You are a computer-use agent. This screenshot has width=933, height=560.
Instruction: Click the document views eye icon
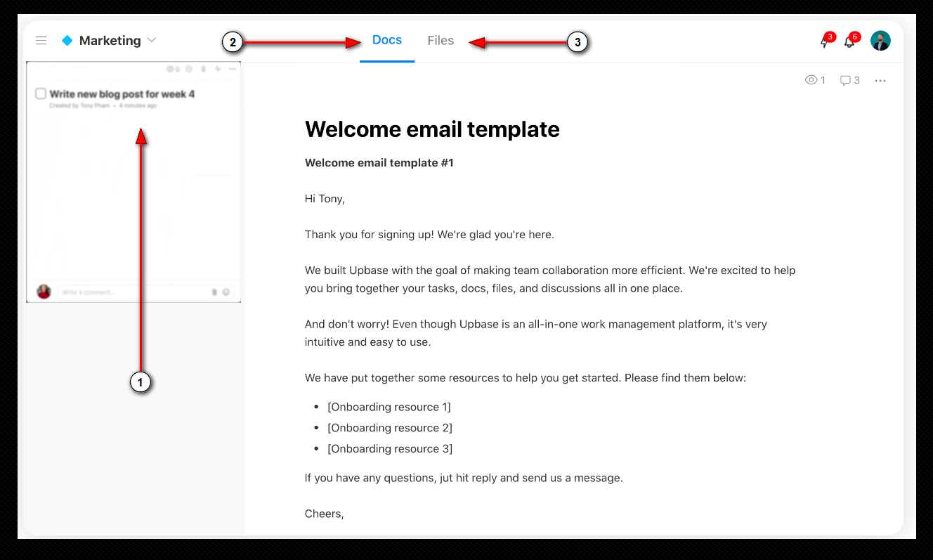(811, 80)
